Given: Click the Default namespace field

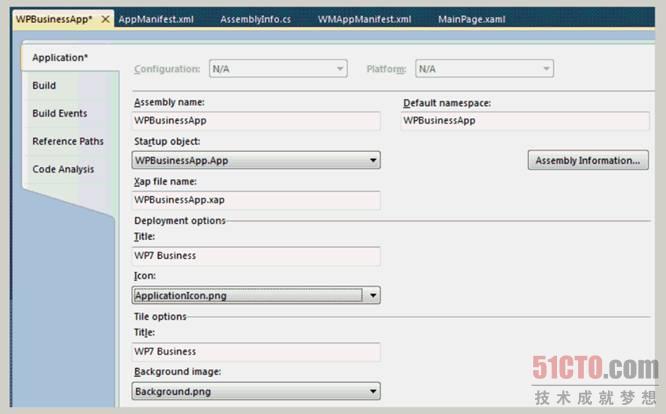Looking at the screenshot, I should (525, 121).
